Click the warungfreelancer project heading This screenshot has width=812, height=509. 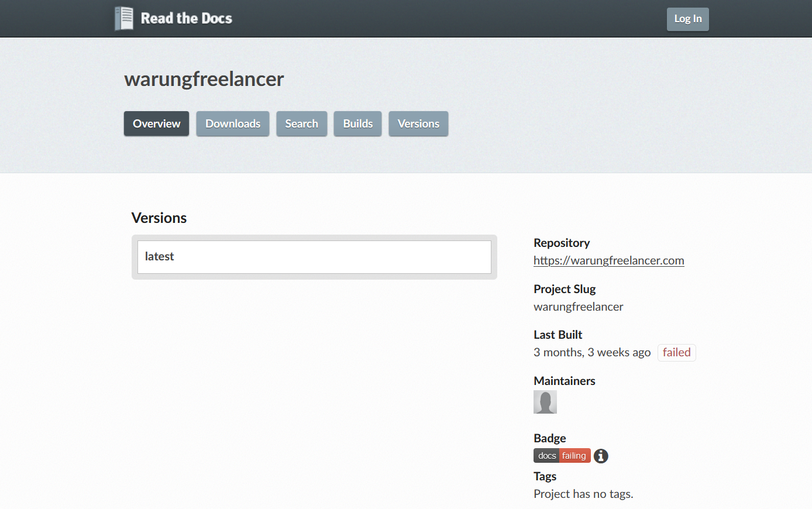coord(204,79)
